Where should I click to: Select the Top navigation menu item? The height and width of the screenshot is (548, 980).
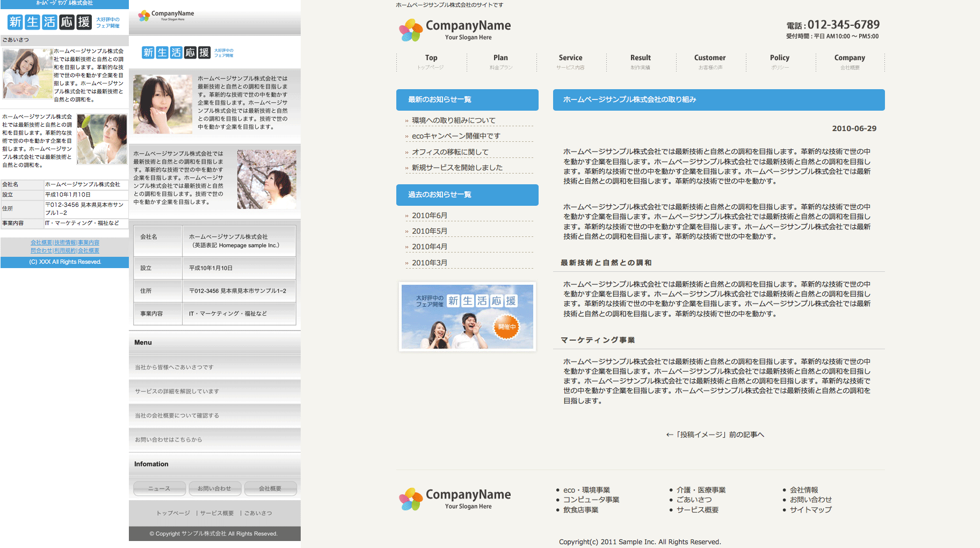(431, 62)
